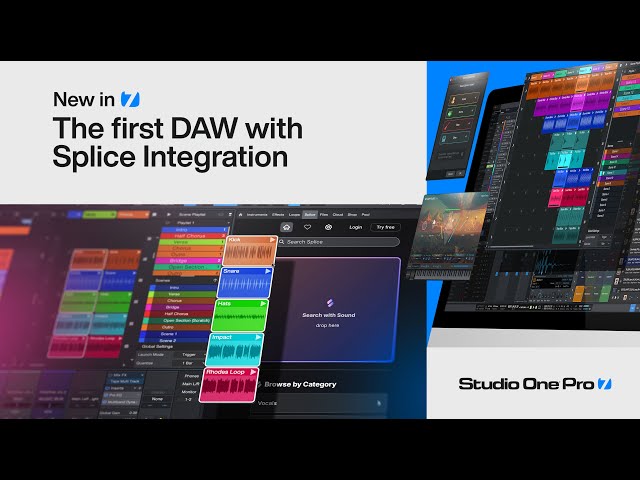Select the Scene 1 row

point(173,333)
